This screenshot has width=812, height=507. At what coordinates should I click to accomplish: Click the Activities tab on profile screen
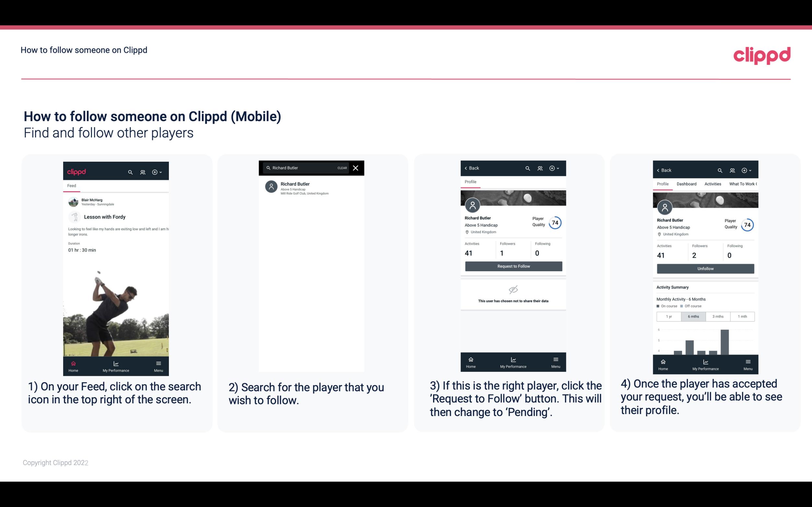712,184
